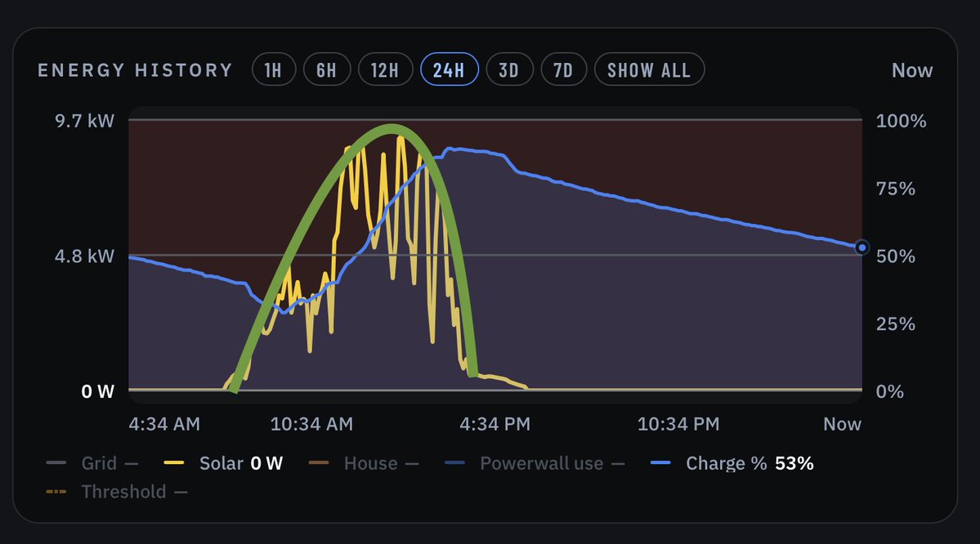Screen dimensions: 980x544
Task: Click the 4.8 kW axis label
Action: pyautogui.click(x=84, y=256)
